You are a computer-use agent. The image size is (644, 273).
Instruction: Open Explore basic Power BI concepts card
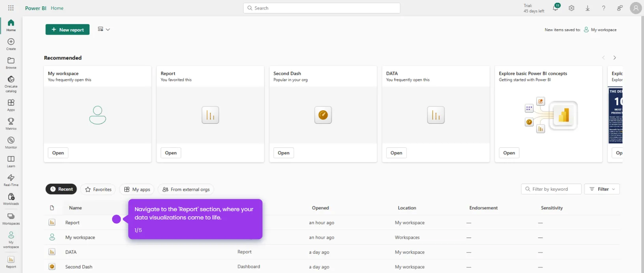point(509,153)
